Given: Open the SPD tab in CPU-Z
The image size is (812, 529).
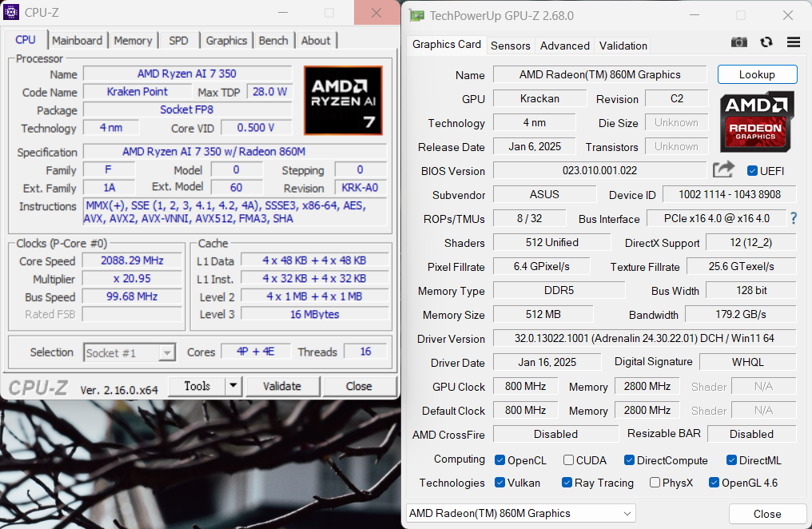Looking at the screenshot, I should [179, 41].
